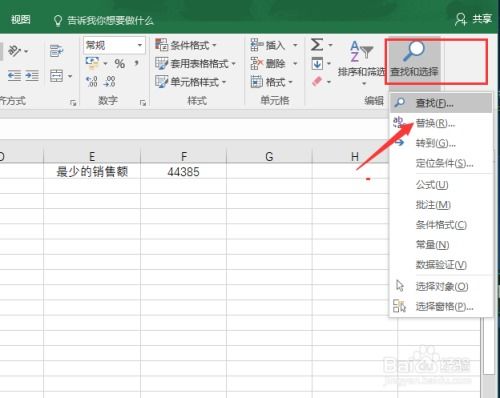Select column H header
500x398 pixels.
[x=355, y=156]
